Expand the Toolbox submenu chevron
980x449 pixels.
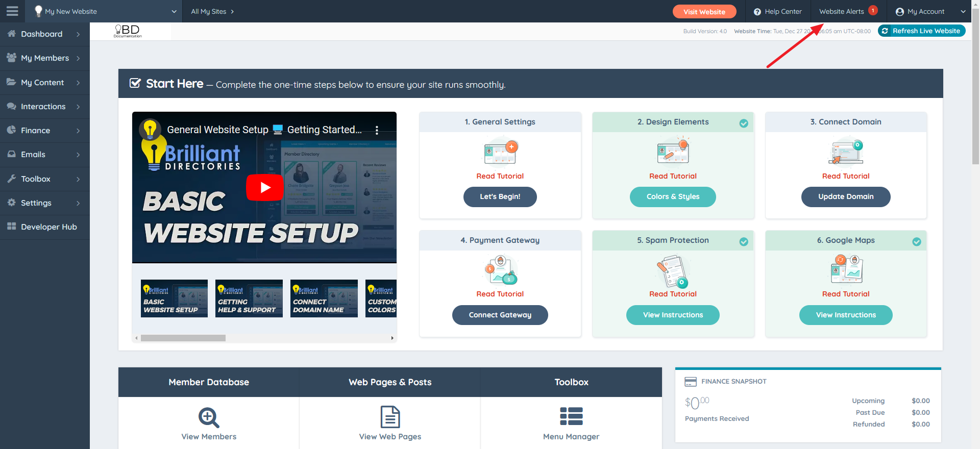point(78,179)
